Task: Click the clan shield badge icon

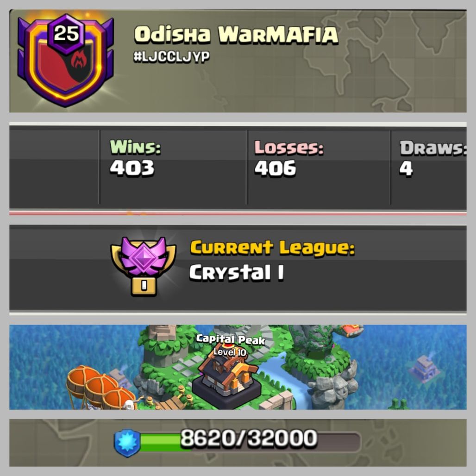Action: (66, 60)
